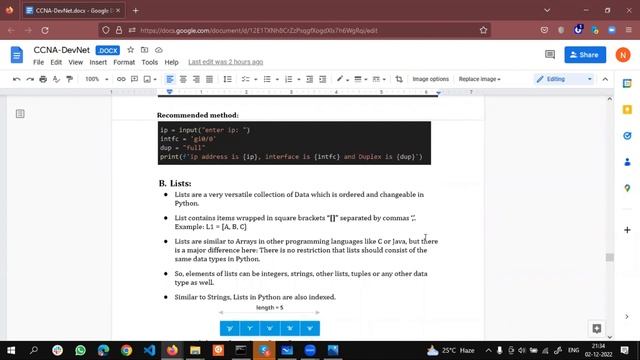
Task: Expand numbered list styles arrow
Action: [299, 80]
